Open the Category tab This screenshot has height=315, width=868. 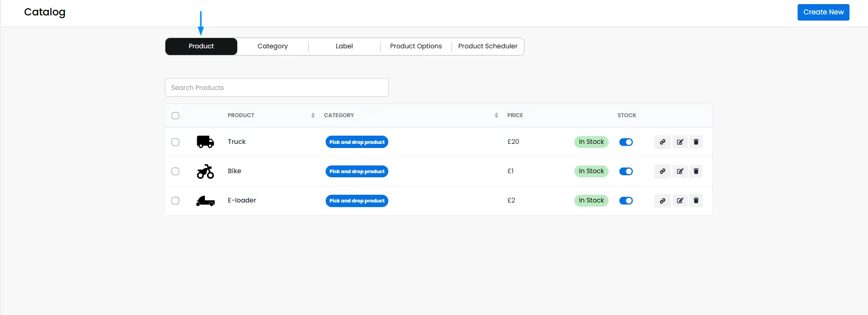(x=273, y=46)
